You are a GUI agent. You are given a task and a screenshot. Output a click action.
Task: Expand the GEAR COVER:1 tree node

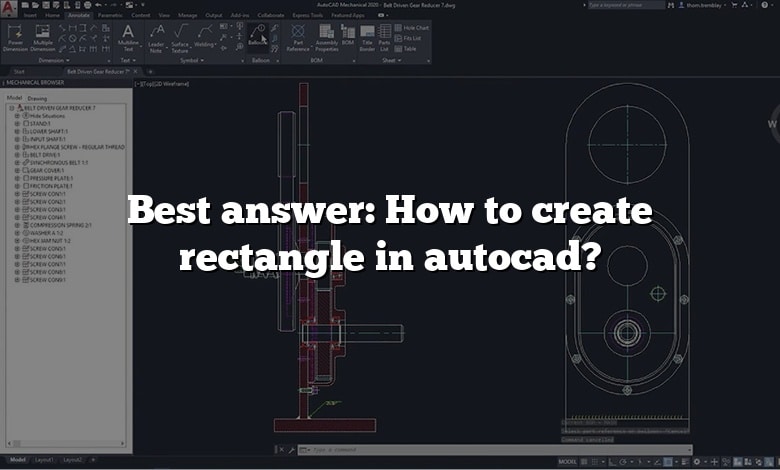point(17,170)
